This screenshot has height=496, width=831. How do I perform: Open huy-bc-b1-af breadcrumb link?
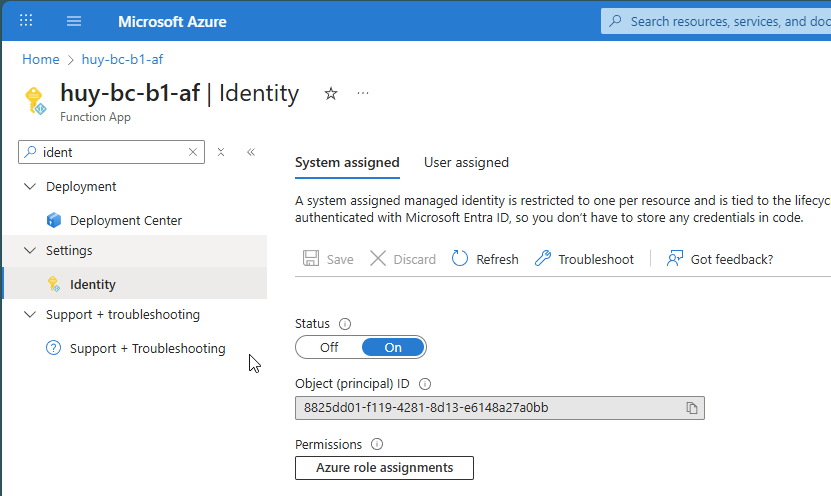tap(122, 59)
